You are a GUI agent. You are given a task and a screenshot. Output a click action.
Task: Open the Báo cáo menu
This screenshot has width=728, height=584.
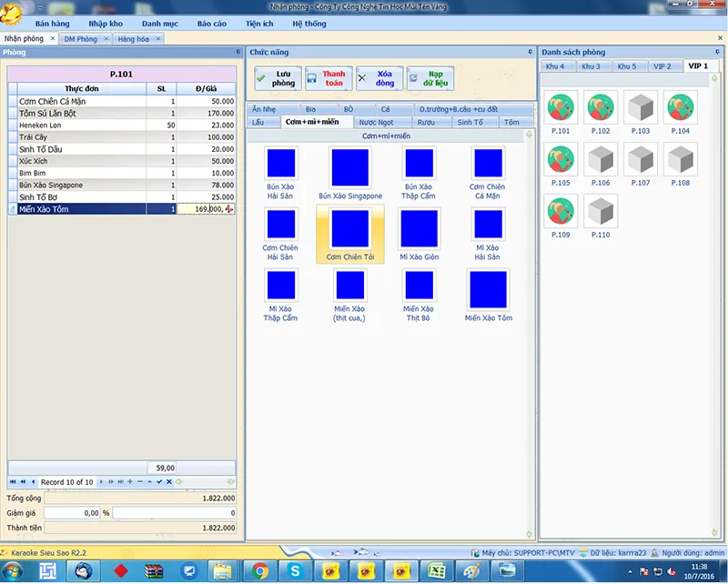pyautogui.click(x=212, y=24)
